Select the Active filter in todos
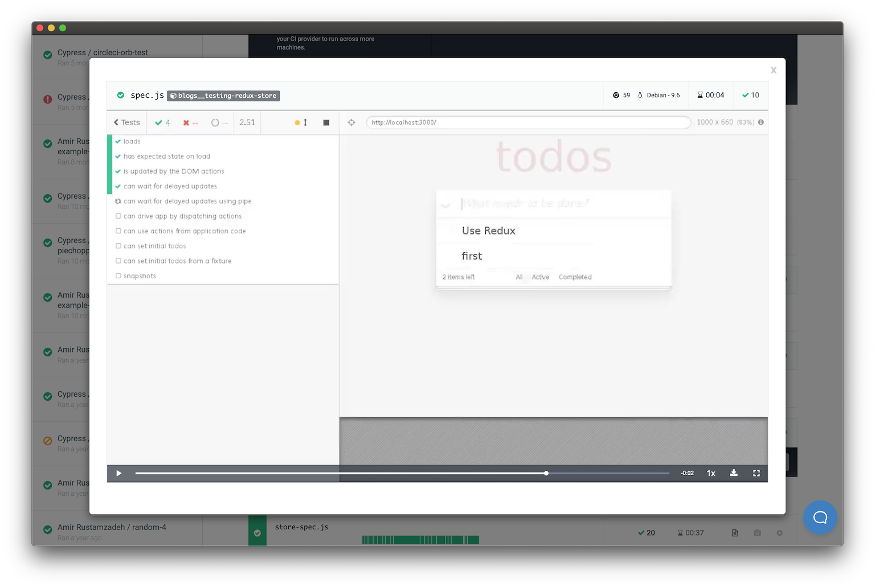The height and width of the screenshot is (588, 875). tap(540, 277)
